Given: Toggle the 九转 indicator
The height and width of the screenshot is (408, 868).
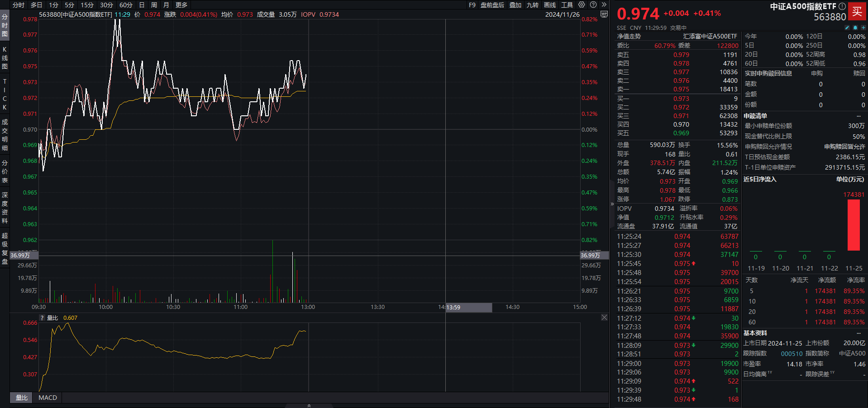Looking at the screenshot, I should [533, 5].
